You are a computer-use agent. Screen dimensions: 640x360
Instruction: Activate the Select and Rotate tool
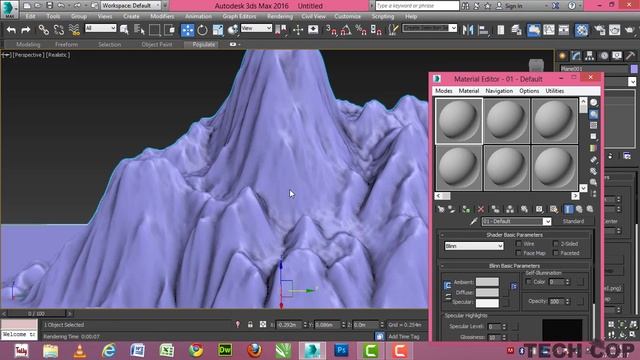click(x=202, y=30)
